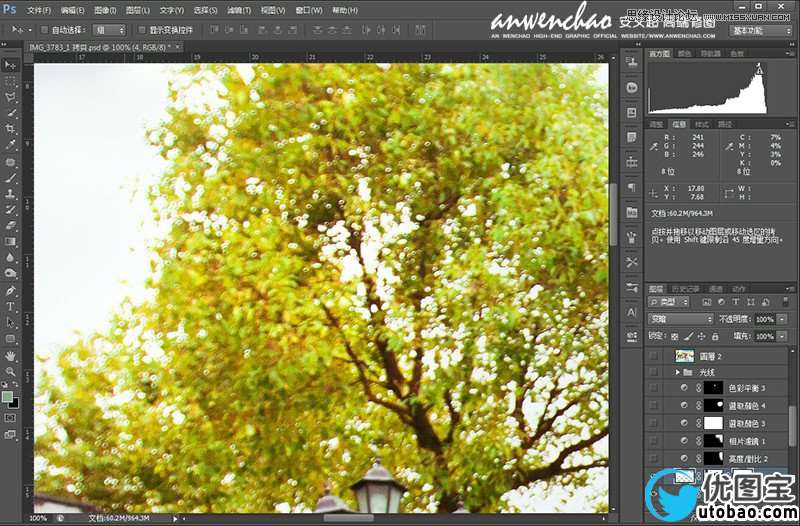Toggle visibility of 亮度/对比 2 layer

click(654, 458)
